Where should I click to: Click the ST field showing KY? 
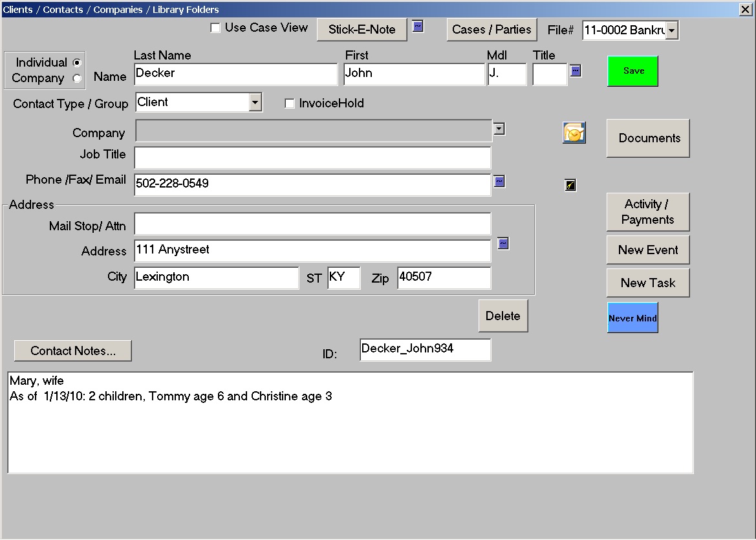(x=344, y=277)
